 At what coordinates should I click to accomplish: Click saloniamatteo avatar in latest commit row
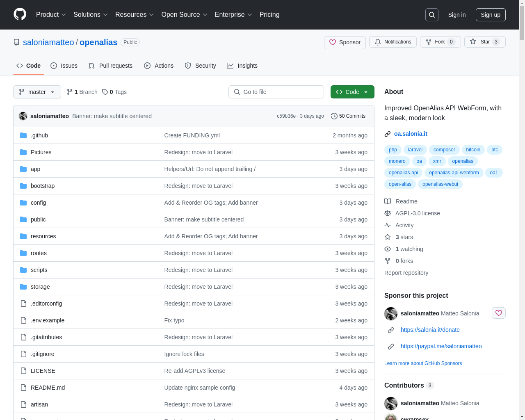coord(23,116)
